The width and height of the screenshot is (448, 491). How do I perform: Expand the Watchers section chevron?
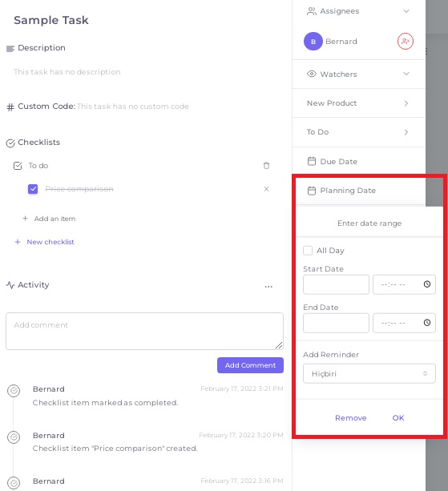pyautogui.click(x=406, y=74)
